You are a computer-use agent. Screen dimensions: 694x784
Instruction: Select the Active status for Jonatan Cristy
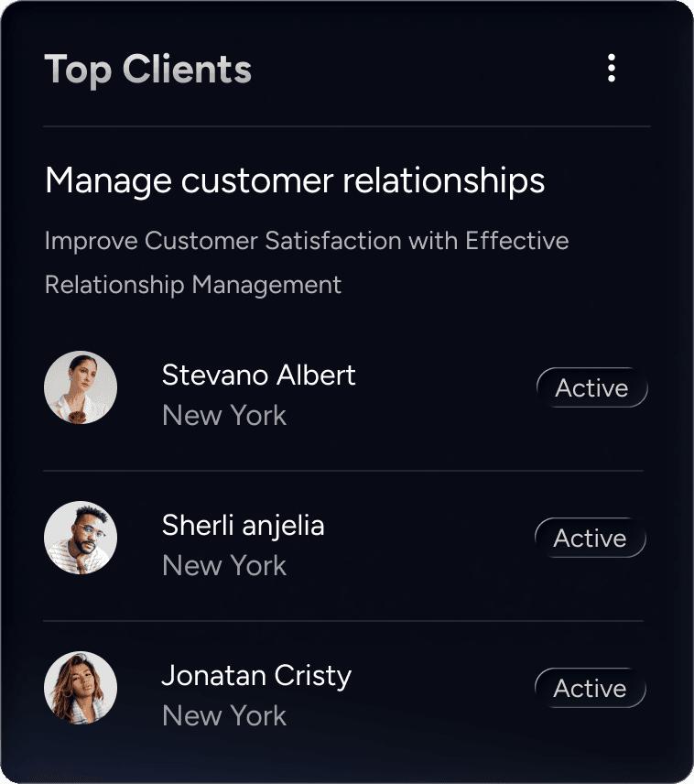tap(591, 689)
